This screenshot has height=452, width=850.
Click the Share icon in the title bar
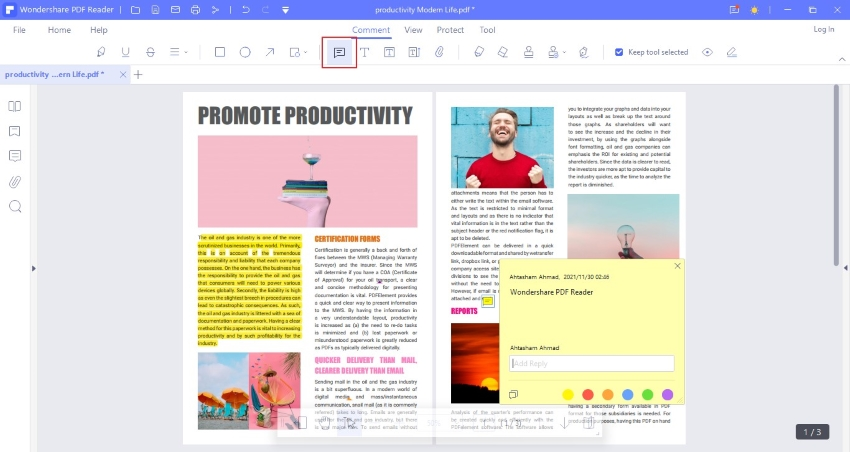[x=215, y=10]
